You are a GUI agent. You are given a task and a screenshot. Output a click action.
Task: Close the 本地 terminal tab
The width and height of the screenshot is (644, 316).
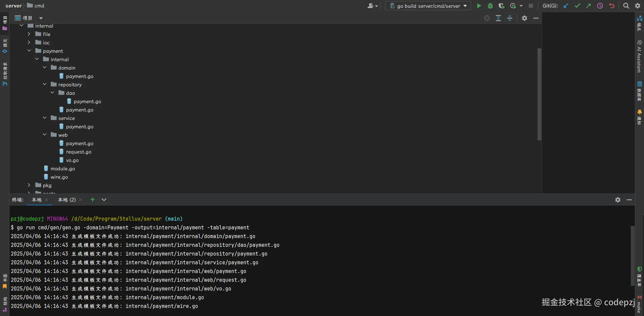(x=46, y=200)
